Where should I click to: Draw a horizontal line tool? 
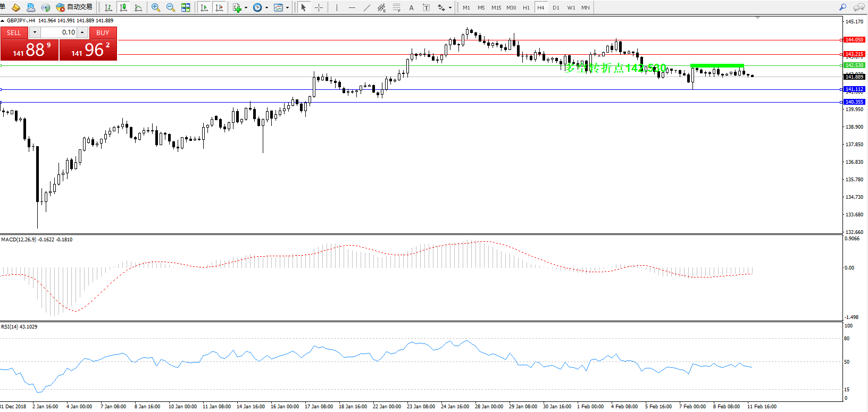352,7
